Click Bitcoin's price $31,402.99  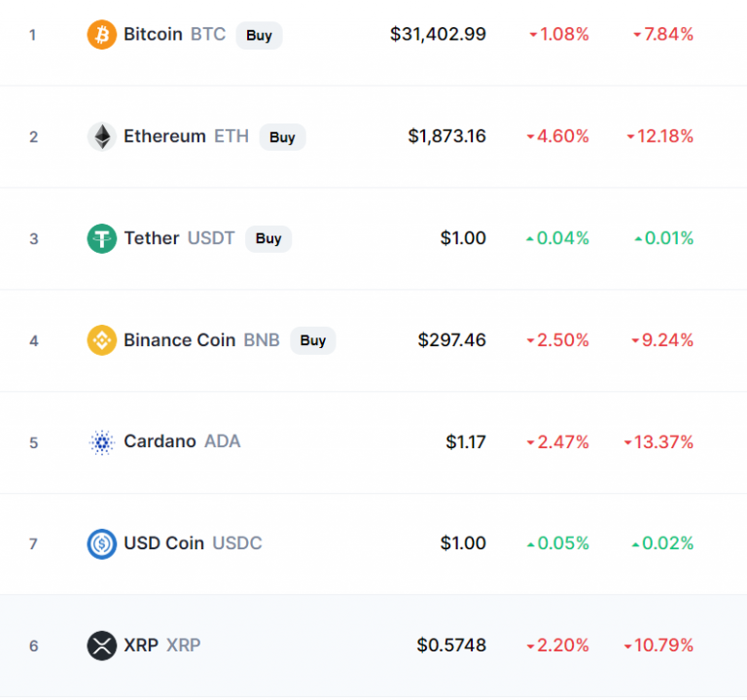point(438,34)
